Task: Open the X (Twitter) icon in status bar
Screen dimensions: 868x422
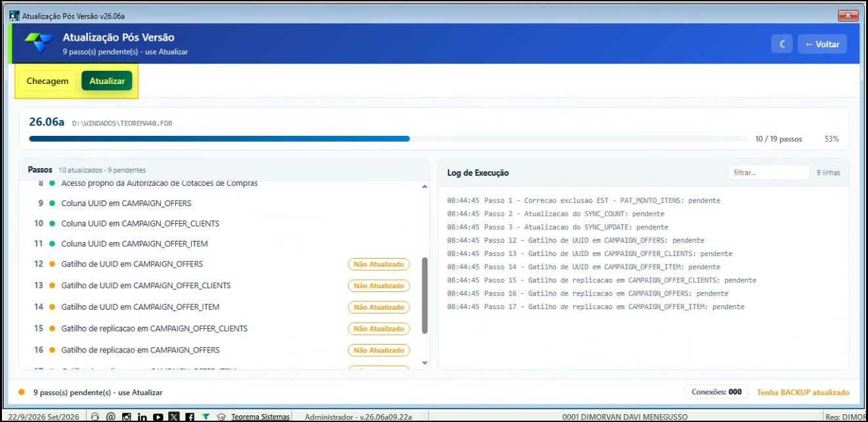Action: pyautogui.click(x=174, y=417)
